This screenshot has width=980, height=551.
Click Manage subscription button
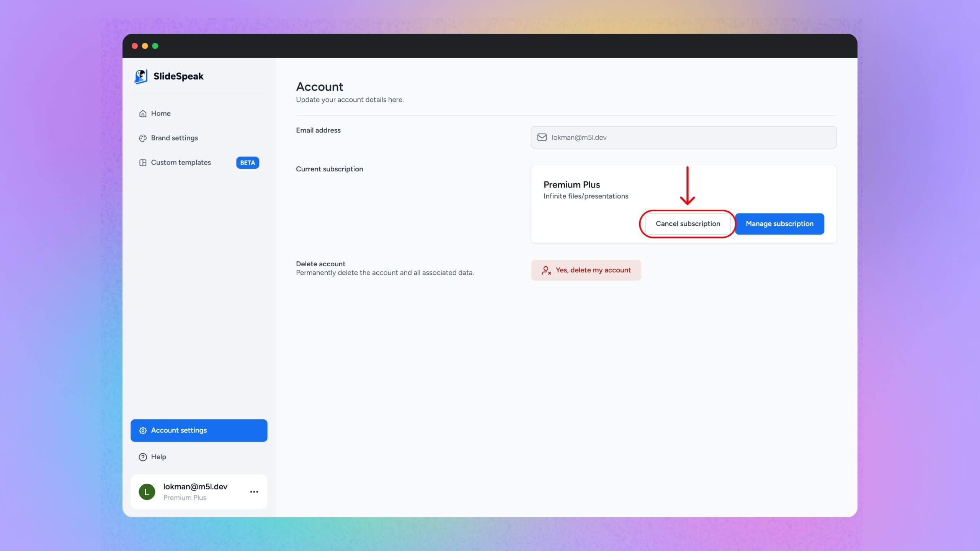pos(779,224)
